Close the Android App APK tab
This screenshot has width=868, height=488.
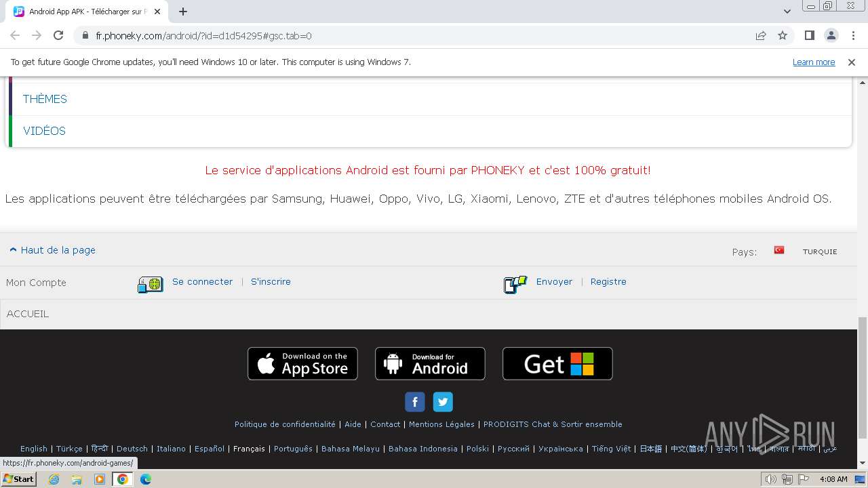point(157,12)
